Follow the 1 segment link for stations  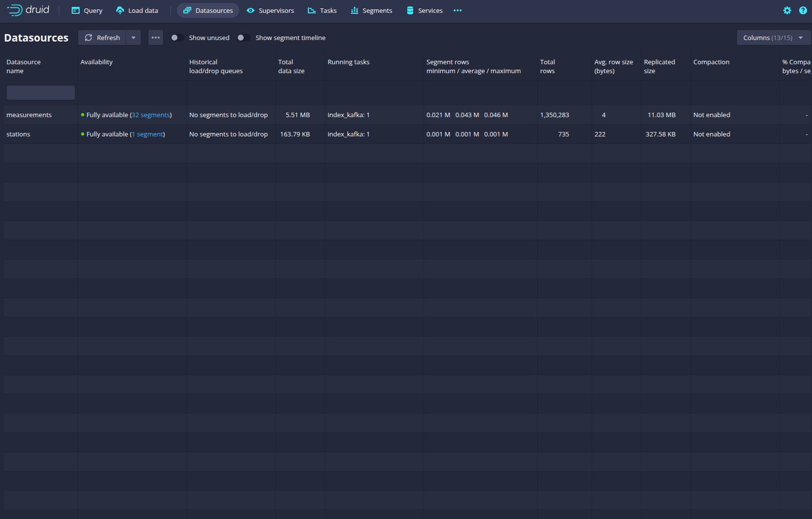pyautogui.click(x=147, y=134)
